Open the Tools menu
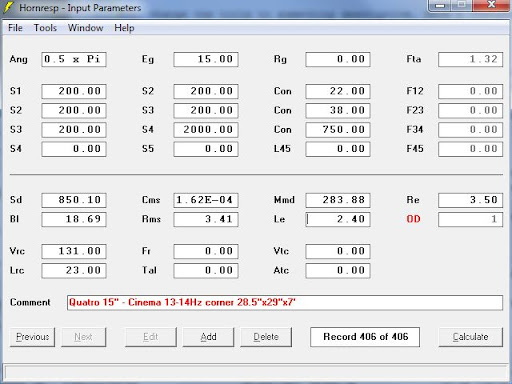512x384 pixels. [45, 28]
